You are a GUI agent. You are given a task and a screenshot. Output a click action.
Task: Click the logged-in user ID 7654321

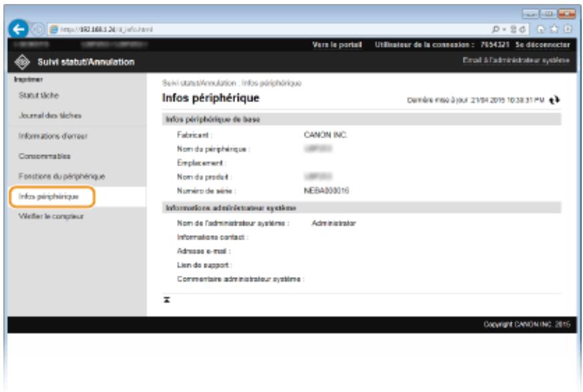click(494, 45)
